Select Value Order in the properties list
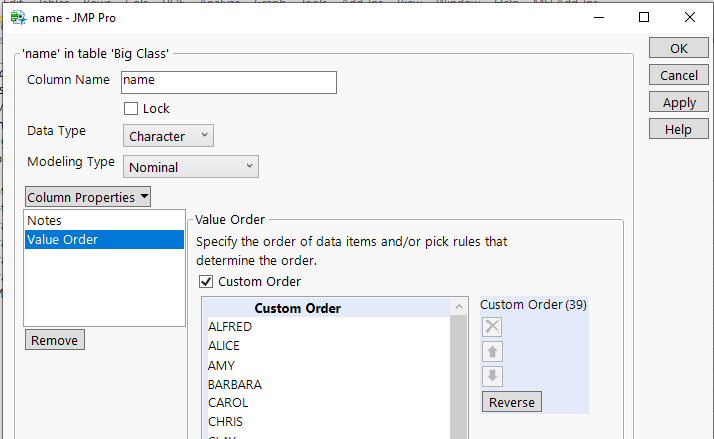 pos(62,239)
